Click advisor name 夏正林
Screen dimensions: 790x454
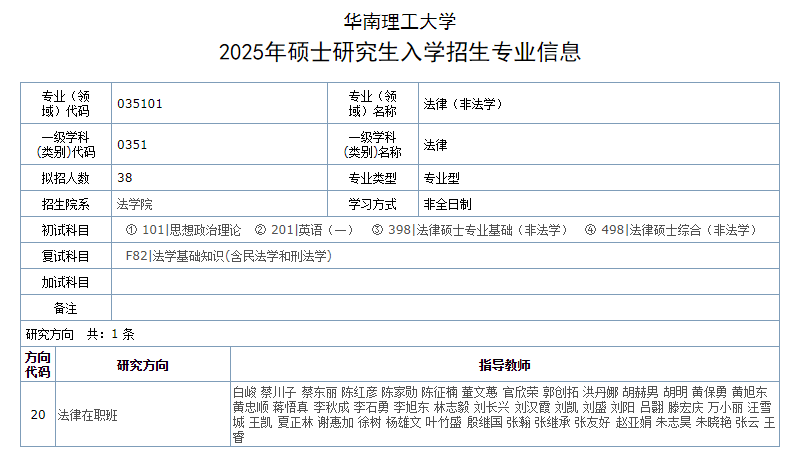click(295, 422)
